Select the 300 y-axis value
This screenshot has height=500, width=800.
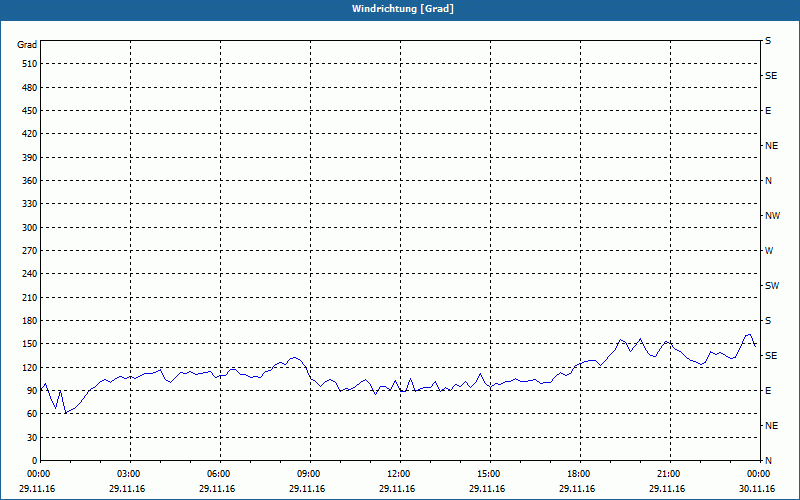30,228
